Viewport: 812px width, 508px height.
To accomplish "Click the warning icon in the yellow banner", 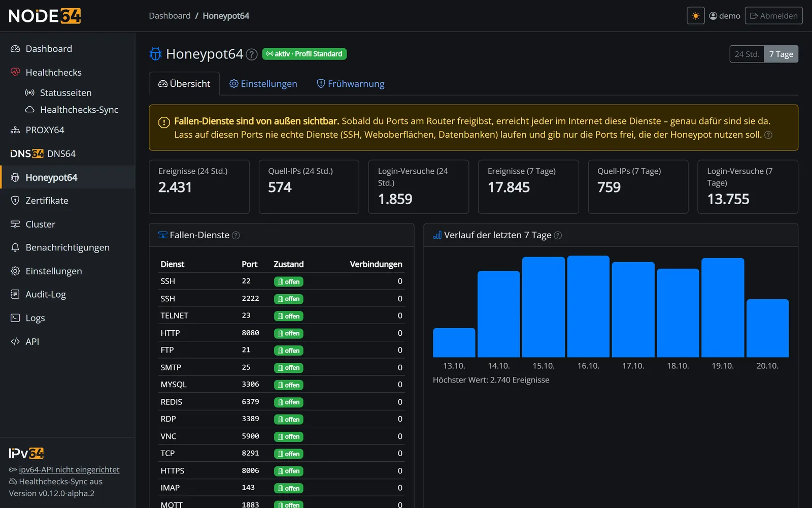I will click(x=164, y=122).
